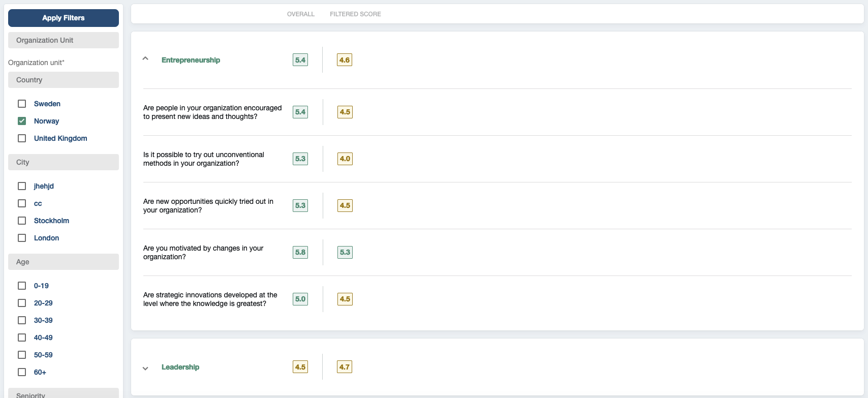The width and height of the screenshot is (868, 398).
Task: Collapse the Entrepreneurship section chevron
Action: pos(145,59)
